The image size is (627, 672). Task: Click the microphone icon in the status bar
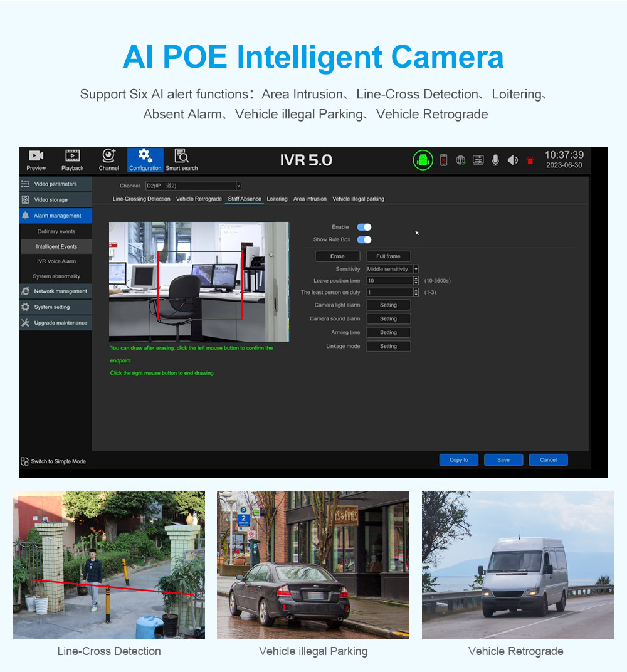[x=495, y=160]
